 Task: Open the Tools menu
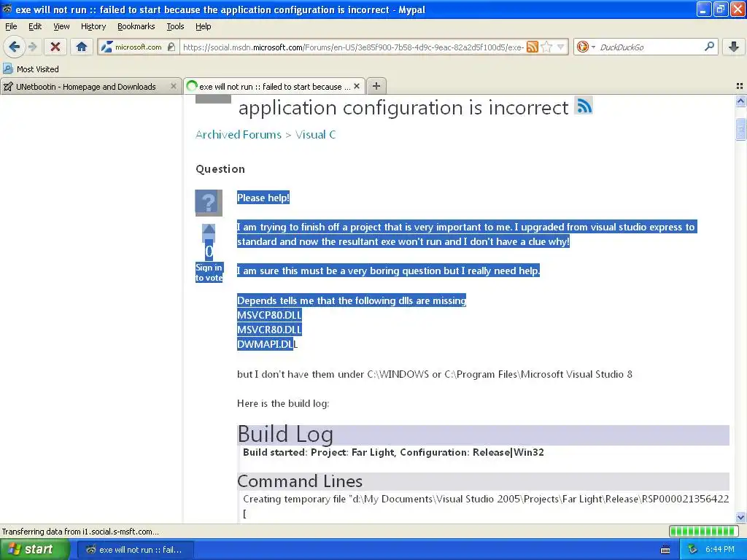[x=175, y=26]
